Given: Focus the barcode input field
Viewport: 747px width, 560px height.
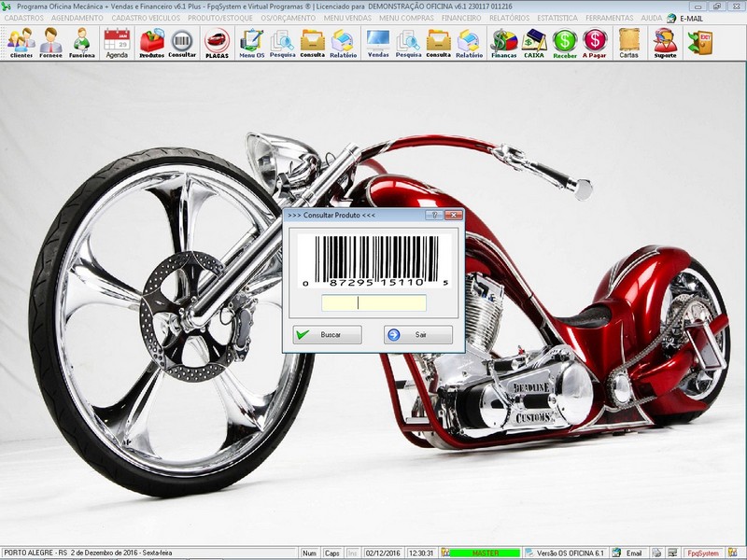Looking at the screenshot, I should [374, 302].
